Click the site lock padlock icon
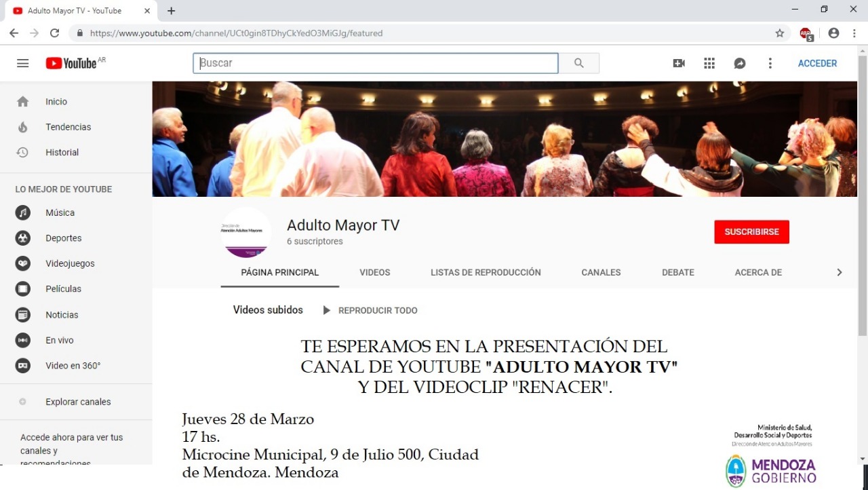This screenshot has width=868, height=490. point(80,33)
